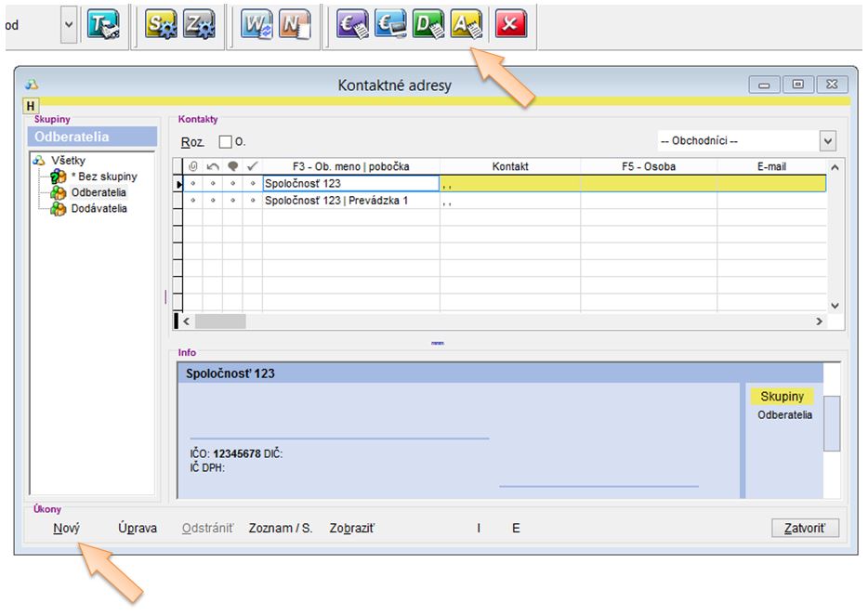
Task: Click the orange 'N' notes toolbar icon
Action: tap(294, 25)
